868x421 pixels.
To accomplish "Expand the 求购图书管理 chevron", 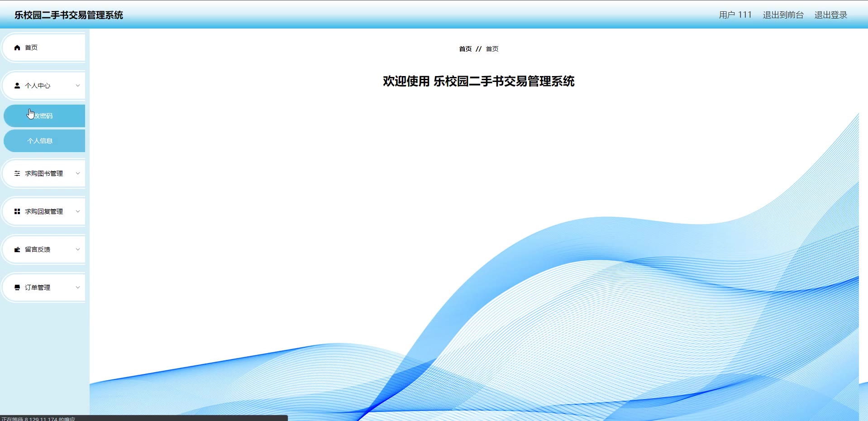I will tap(78, 173).
